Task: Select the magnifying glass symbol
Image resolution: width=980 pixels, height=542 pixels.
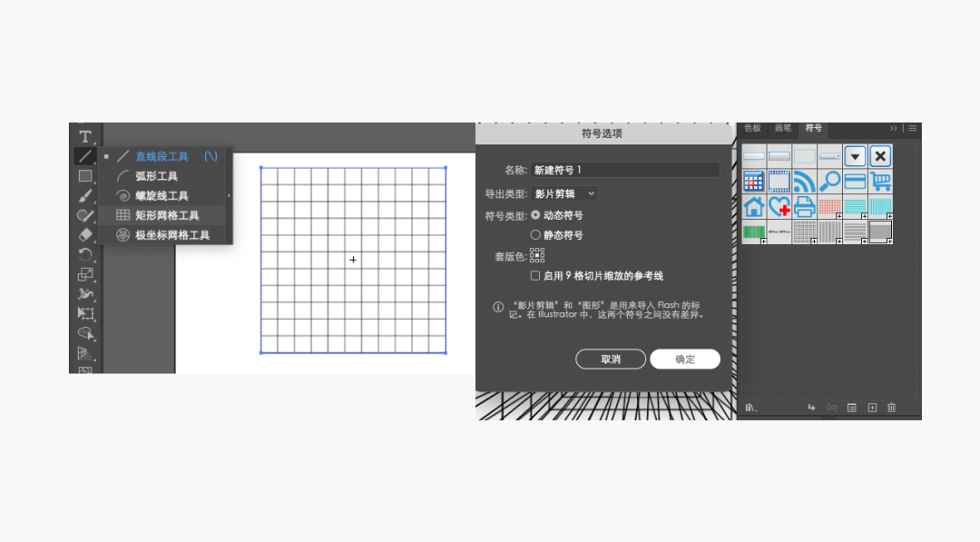Action: click(x=829, y=182)
